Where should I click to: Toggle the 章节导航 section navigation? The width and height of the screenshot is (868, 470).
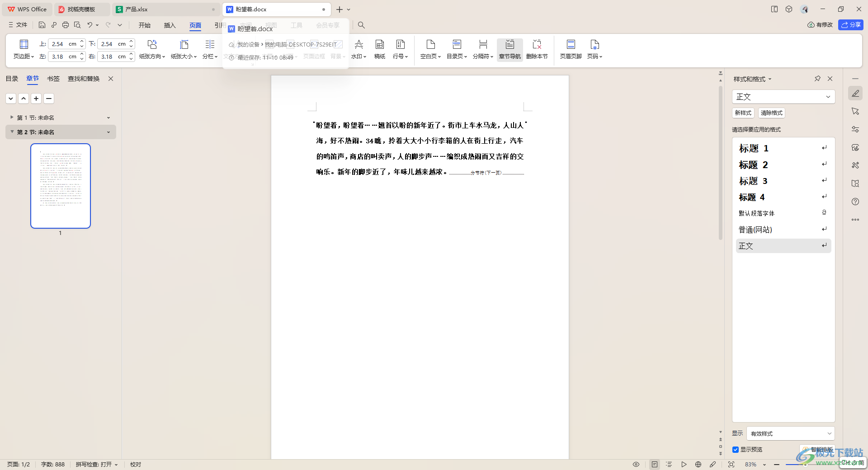[509, 49]
